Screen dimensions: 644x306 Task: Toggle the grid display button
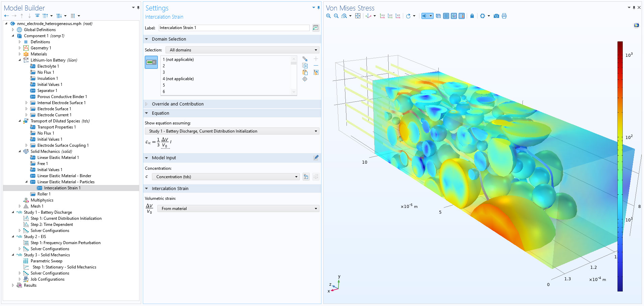click(446, 16)
